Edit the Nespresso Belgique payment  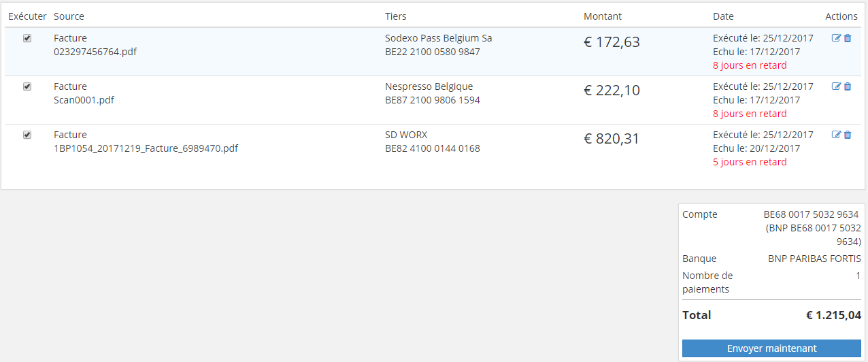point(836,86)
